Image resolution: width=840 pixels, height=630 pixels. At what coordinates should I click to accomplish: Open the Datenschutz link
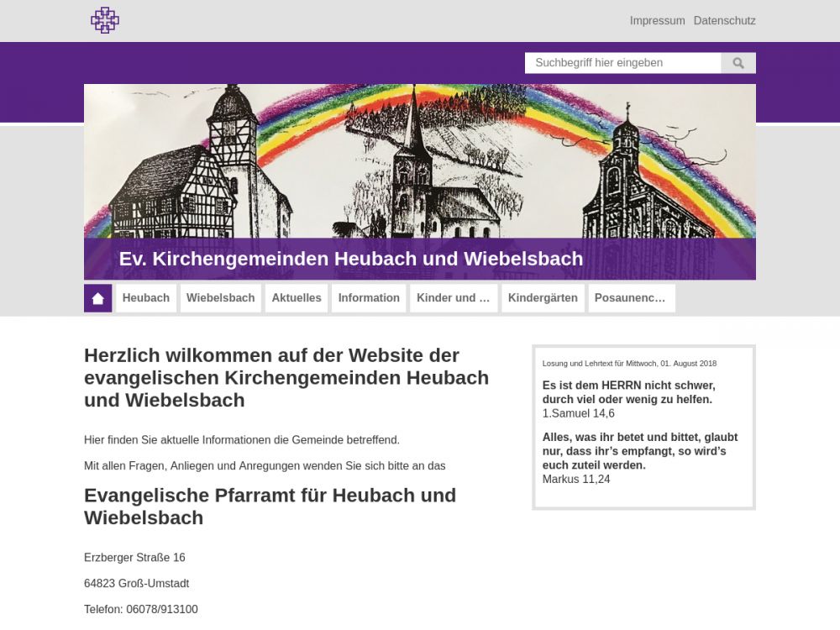(x=724, y=21)
